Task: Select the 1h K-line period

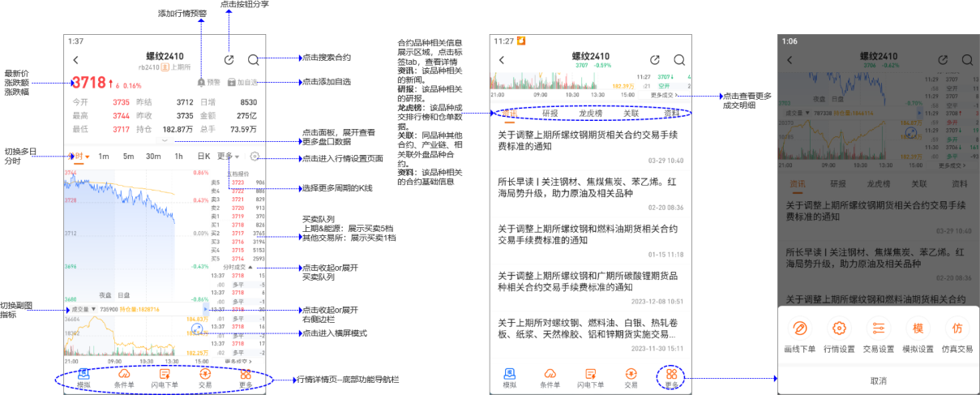Action: pos(178,157)
